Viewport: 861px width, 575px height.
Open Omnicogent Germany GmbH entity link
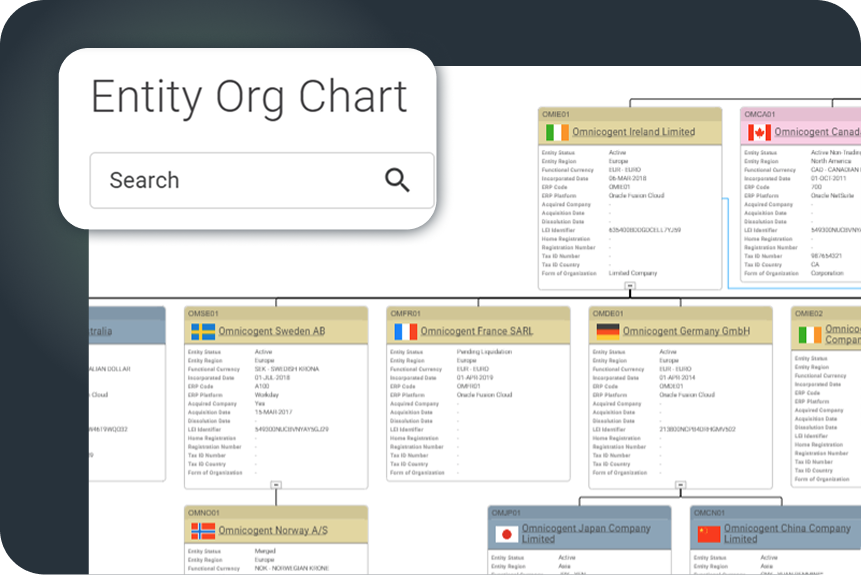pos(686,331)
